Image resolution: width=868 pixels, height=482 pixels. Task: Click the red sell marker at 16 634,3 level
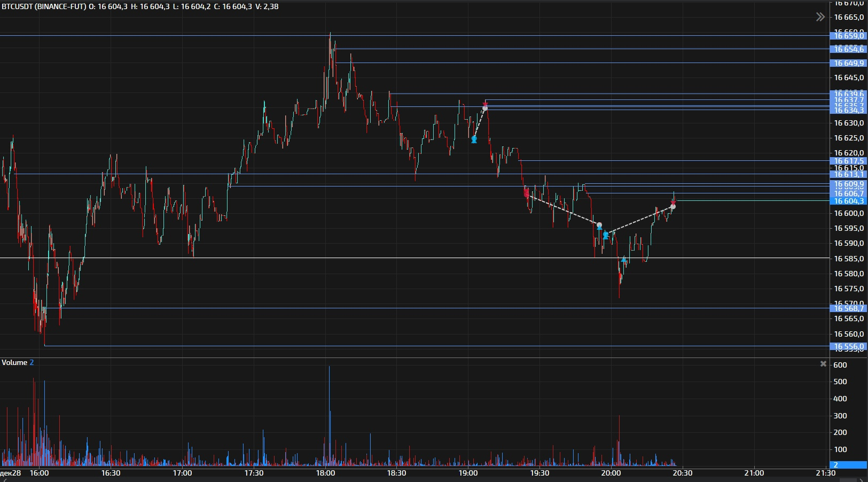click(x=485, y=104)
